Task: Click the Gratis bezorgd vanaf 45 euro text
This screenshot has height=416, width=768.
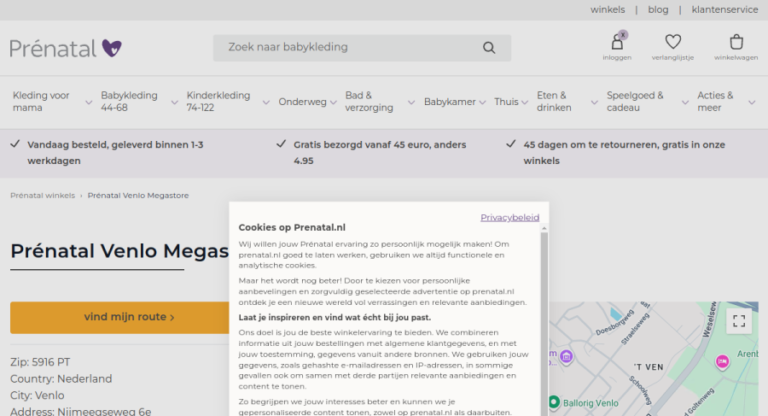Action: click(380, 152)
